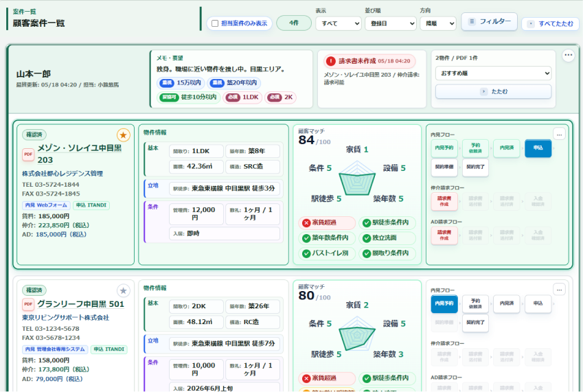Open PDF icon for グランリーフ中目黒 501
The height and width of the screenshot is (392, 583).
tap(28, 304)
